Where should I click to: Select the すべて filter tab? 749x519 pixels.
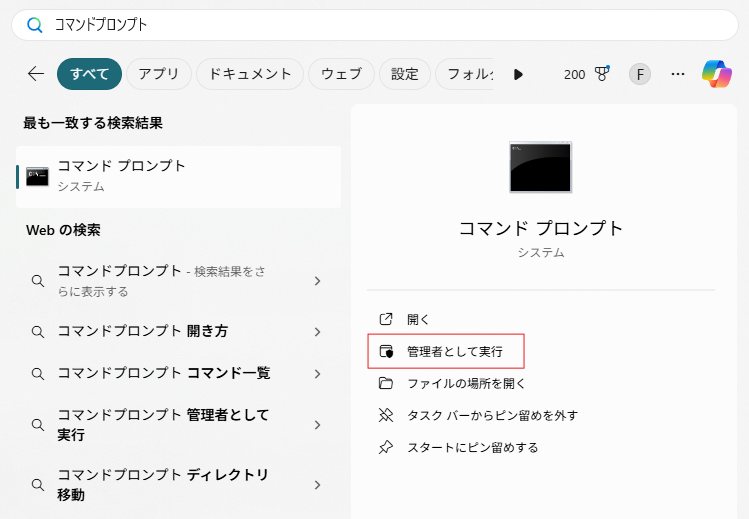point(89,74)
